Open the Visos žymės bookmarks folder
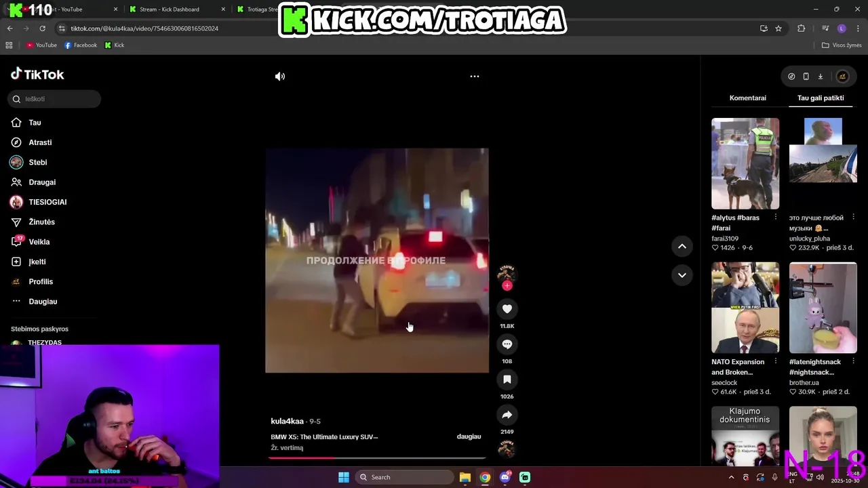Screen dimensions: 868x488 point(842,45)
